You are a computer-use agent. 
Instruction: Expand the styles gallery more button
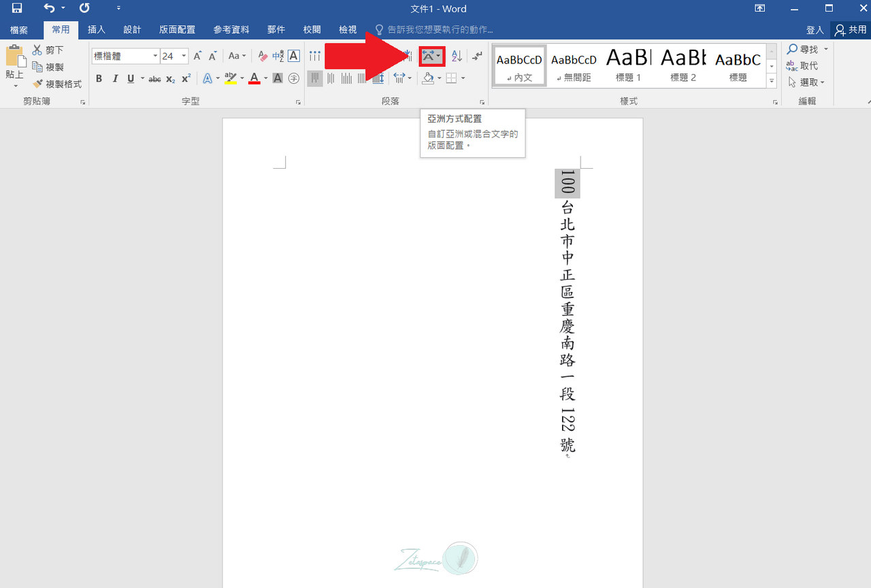[772, 81]
